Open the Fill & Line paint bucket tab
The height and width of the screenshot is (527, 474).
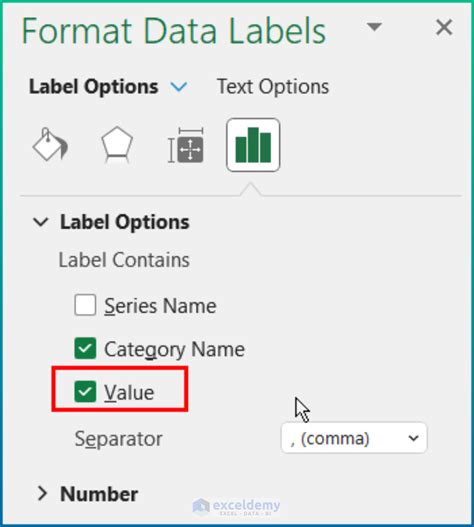pos(50,145)
